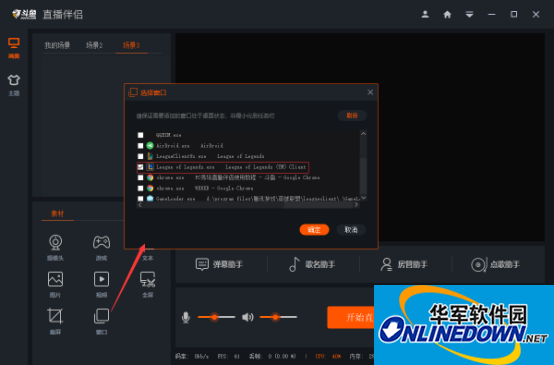Mute the microphone icon
The width and height of the screenshot is (554, 365).
(186, 317)
